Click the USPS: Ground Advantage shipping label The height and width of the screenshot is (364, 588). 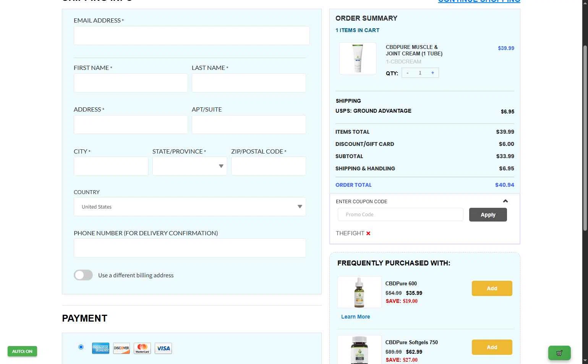coord(373,111)
